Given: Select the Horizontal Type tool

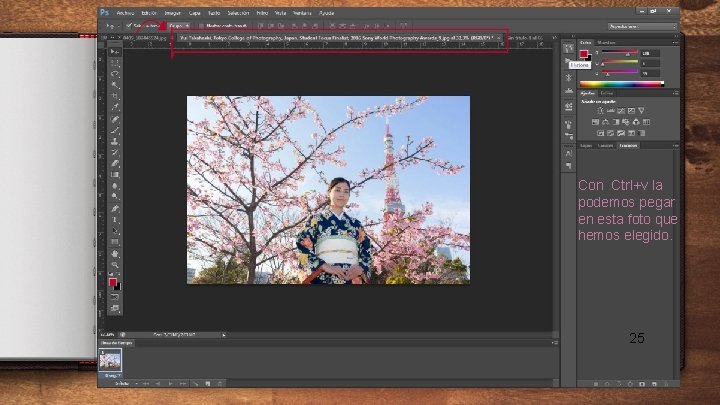Looking at the screenshot, I should tap(114, 220).
